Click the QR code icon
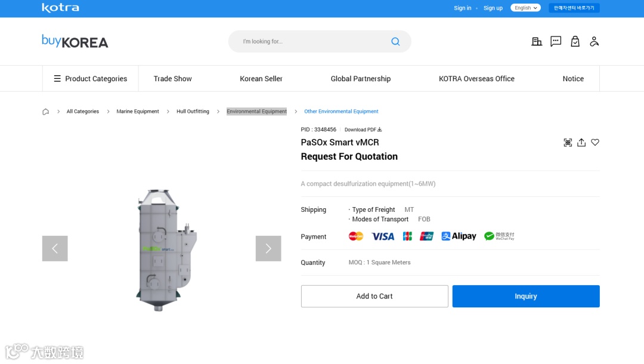Screen dimensions: 644x364 (x=568, y=143)
